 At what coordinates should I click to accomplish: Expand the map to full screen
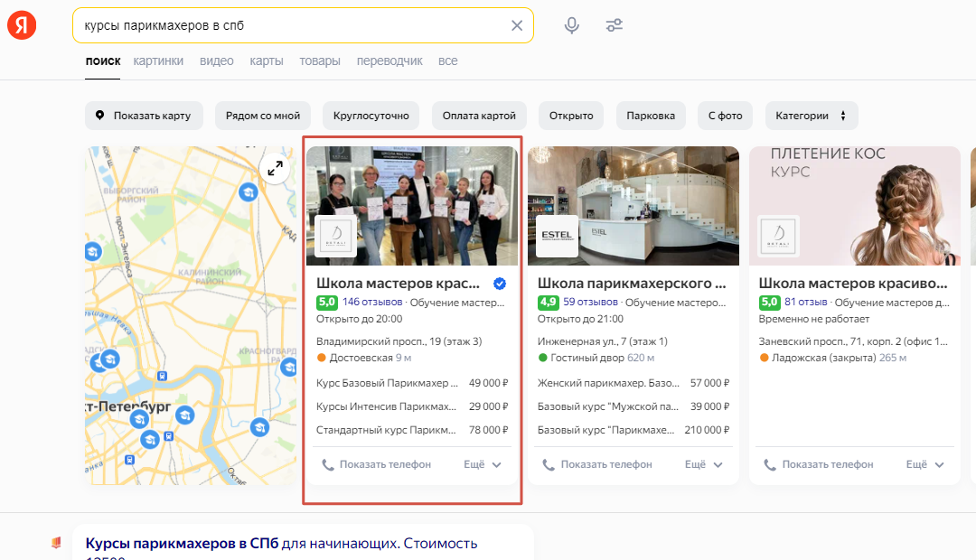(275, 168)
